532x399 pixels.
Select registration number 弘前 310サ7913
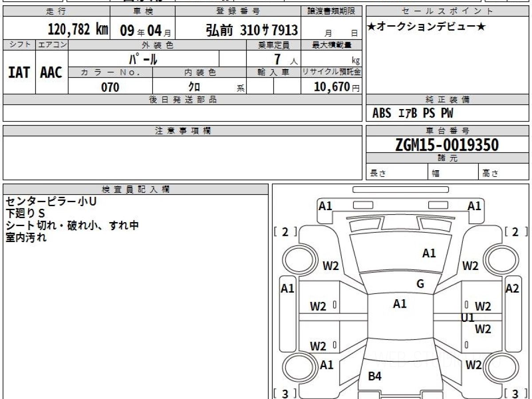[x=251, y=30]
